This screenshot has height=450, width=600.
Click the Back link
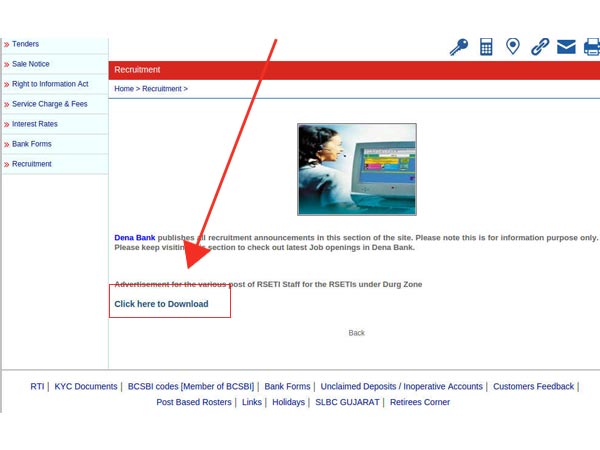click(357, 333)
